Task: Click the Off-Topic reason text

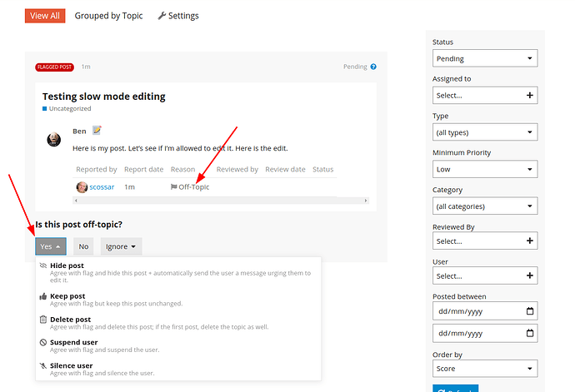Action: tap(193, 186)
